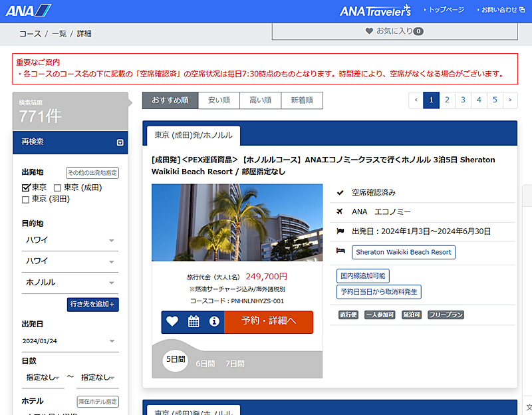The width and height of the screenshot is (532, 415).
Task: Click the checkmark icon beside 空席確認済み
Action: click(x=340, y=193)
